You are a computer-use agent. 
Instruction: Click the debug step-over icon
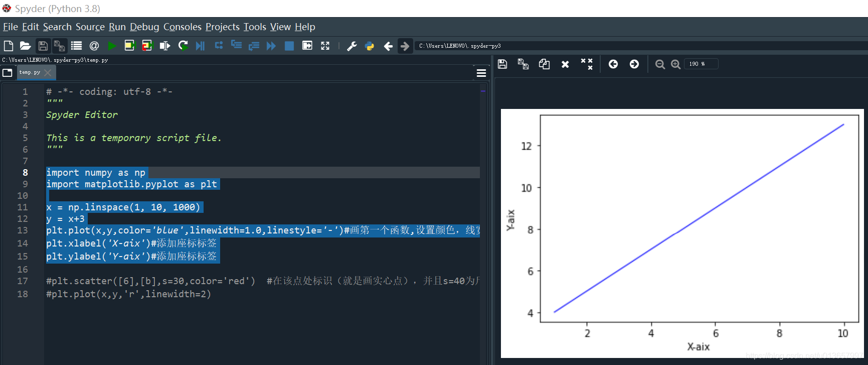pos(219,45)
